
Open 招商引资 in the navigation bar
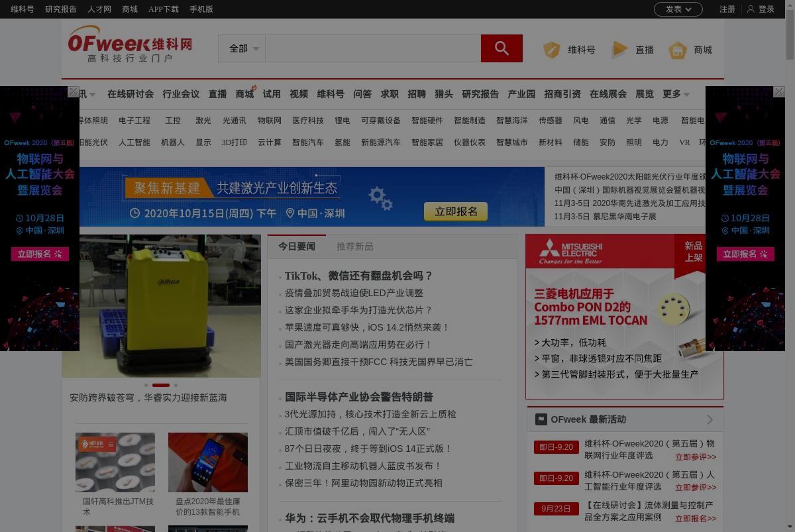click(x=562, y=94)
